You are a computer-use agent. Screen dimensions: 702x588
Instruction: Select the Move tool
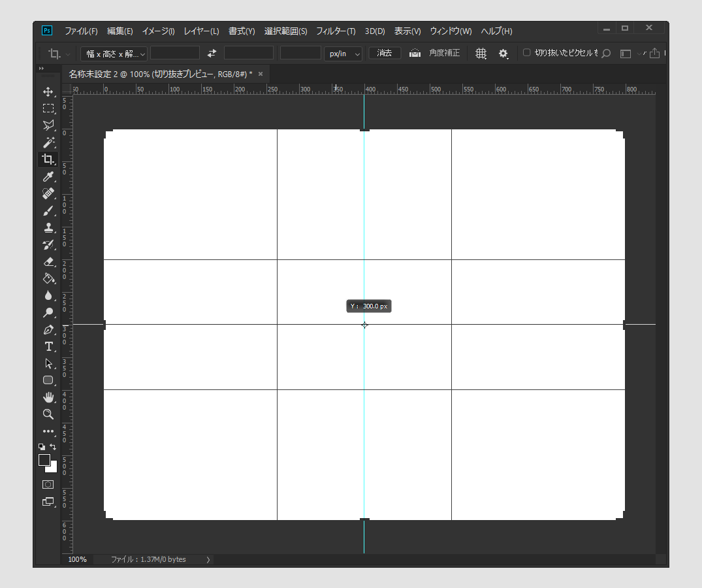point(48,91)
